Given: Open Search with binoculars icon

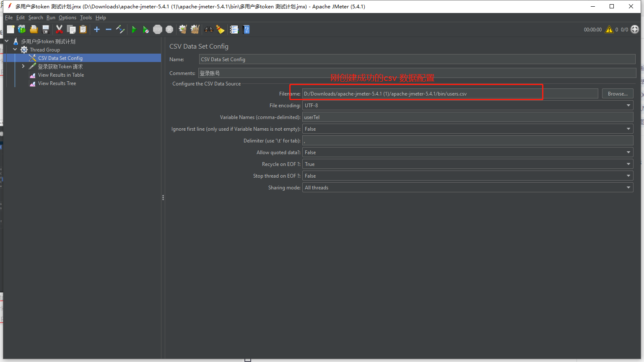Looking at the screenshot, I should pyautogui.click(x=208, y=29).
